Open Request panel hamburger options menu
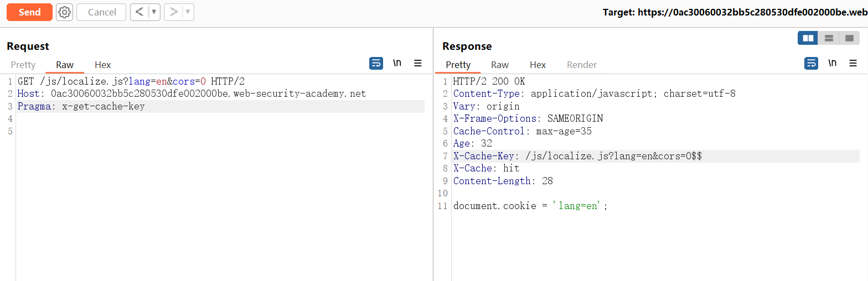The width and height of the screenshot is (868, 281). point(418,63)
